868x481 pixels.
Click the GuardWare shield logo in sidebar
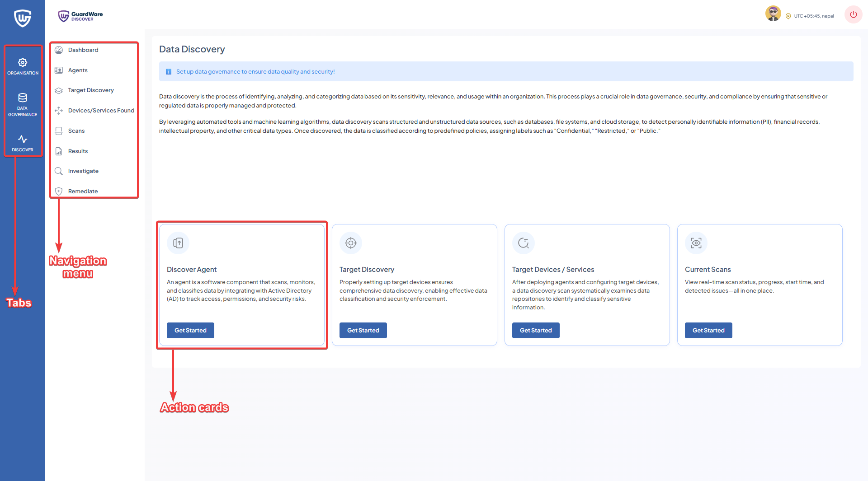(x=22, y=18)
